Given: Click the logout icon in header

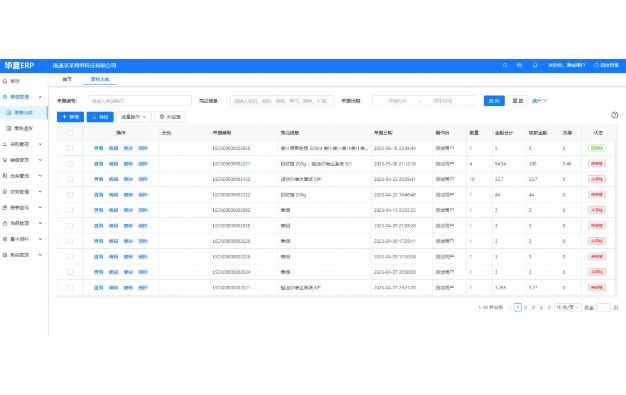Looking at the screenshot, I should point(596,65).
